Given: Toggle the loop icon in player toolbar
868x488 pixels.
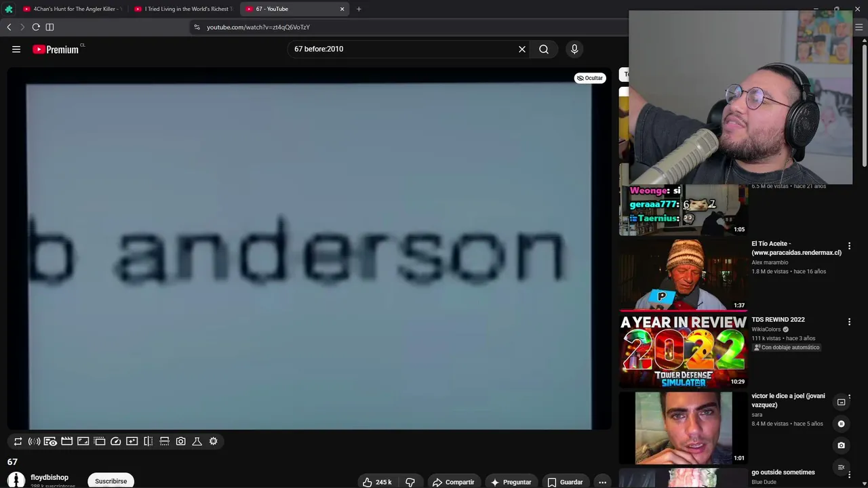Looking at the screenshot, I should coord(18,441).
